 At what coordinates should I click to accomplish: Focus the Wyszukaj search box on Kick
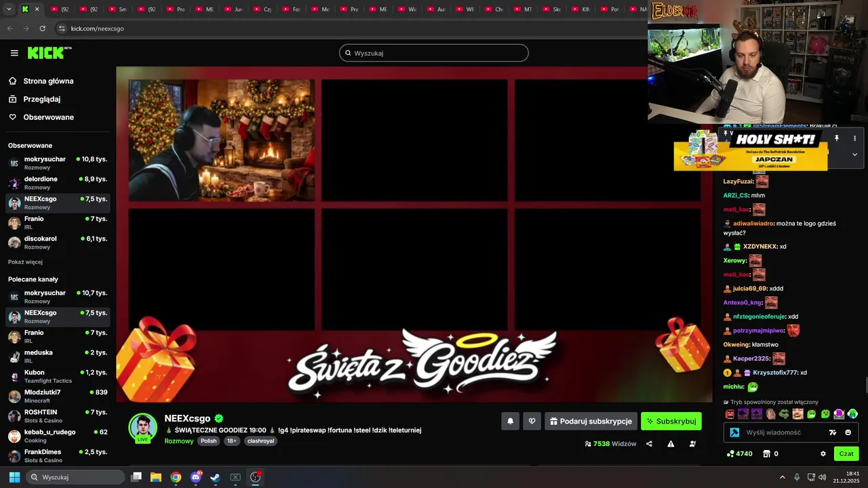pyautogui.click(x=434, y=53)
